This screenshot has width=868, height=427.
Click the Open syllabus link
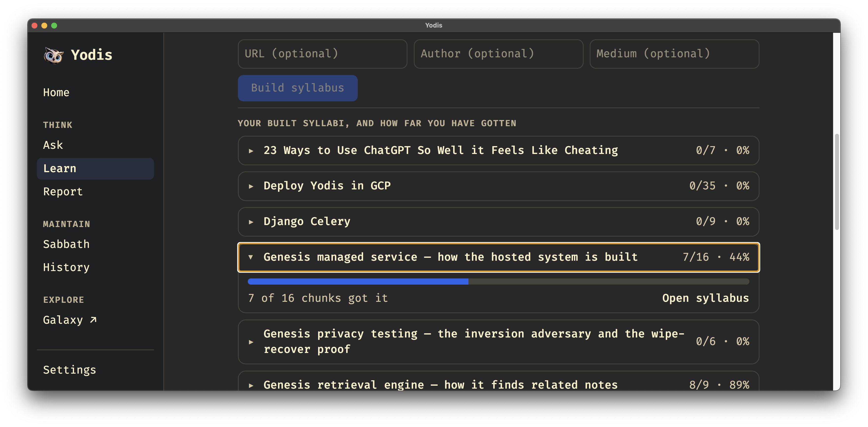coord(705,298)
